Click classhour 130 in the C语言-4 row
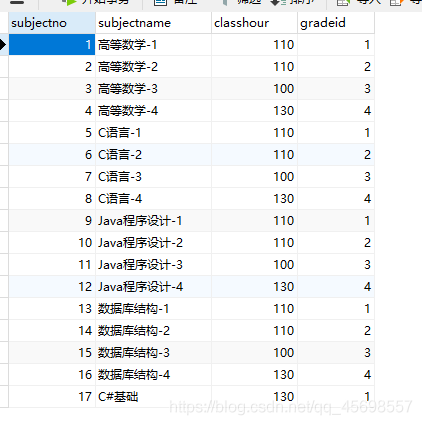This screenshot has width=422, height=425. click(x=254, y=199)
